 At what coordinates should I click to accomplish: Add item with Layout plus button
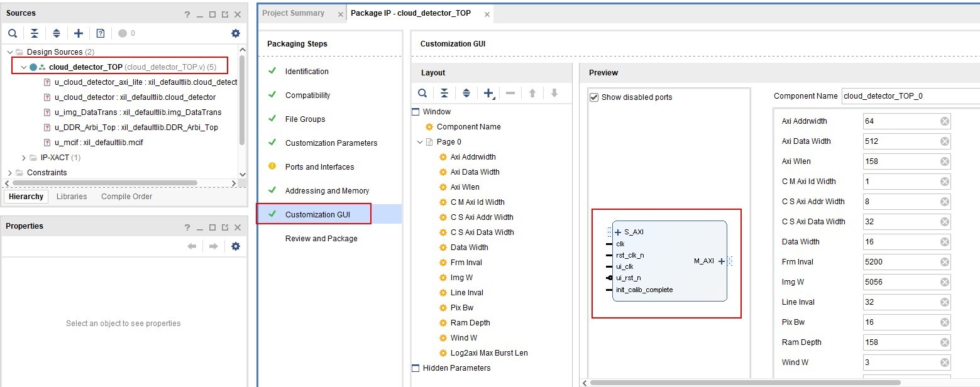click(488, 93)
